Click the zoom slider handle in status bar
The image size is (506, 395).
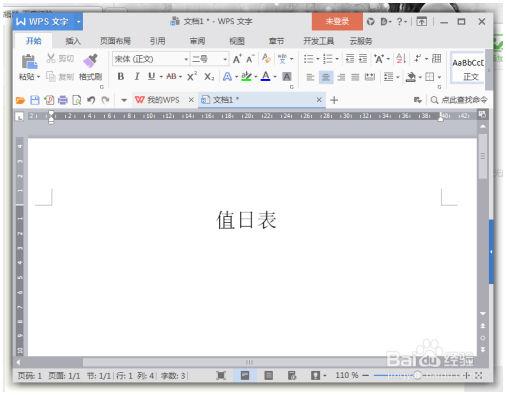click(417, 375)
